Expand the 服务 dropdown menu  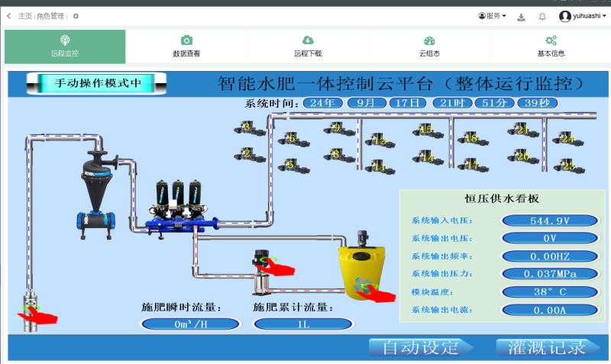coord(492,16)
